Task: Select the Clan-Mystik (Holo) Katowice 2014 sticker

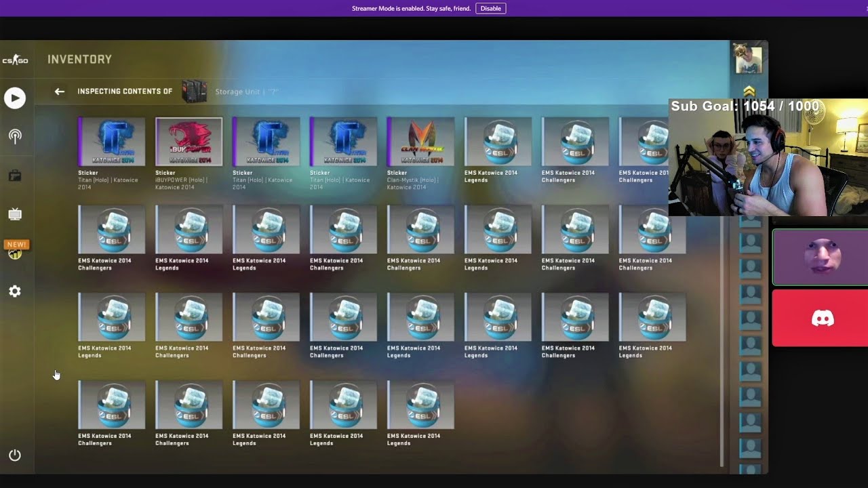Action: pyautogui.click(x=420, y=142)
